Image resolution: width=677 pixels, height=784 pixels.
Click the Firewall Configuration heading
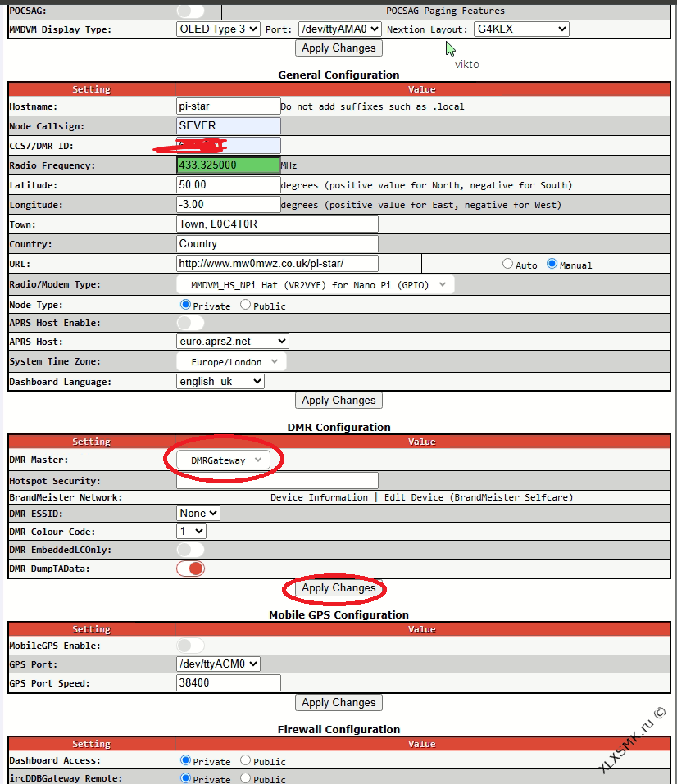click(x=338, y=729)
